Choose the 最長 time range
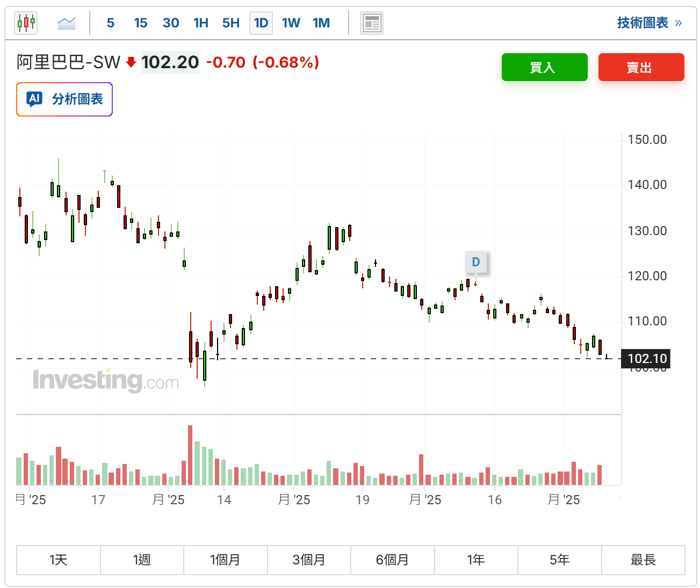Viewport: 700px width, 588px height. coord(644,560)
